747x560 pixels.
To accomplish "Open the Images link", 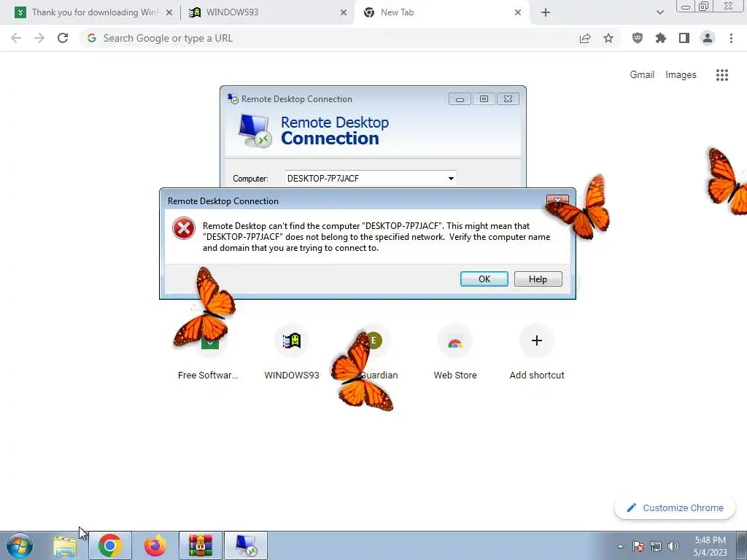I will (x=681, y=75).
